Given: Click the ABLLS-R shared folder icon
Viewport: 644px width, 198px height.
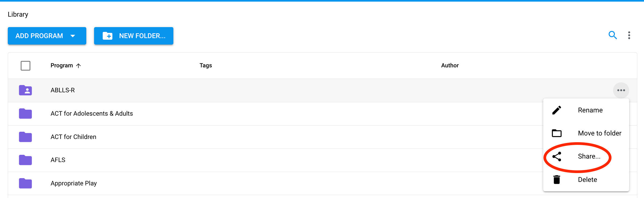Looking at the screenshot, I should coord(26,90).
